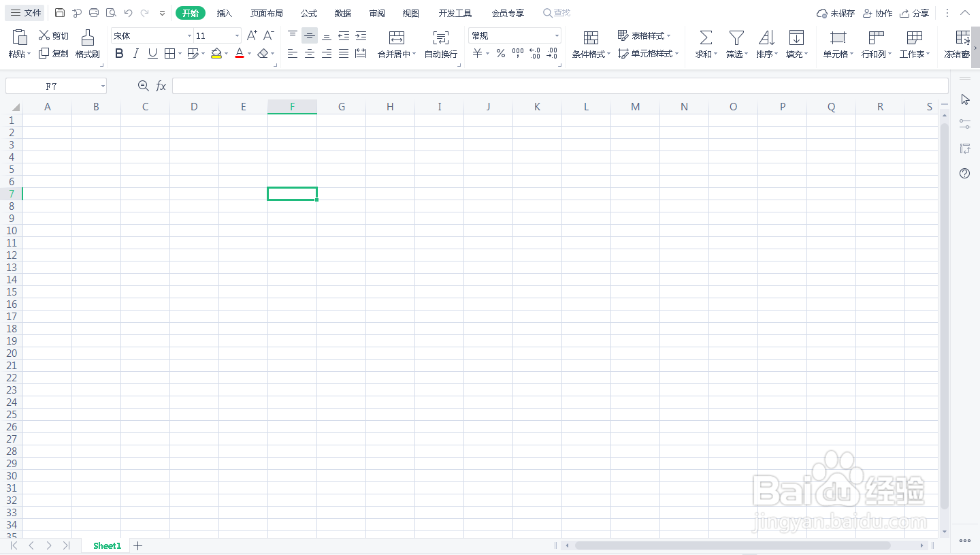The width and height of the screenshot is (980, 555).
Task: Apply top vertical alignment
Action: (x=293, y=35)
